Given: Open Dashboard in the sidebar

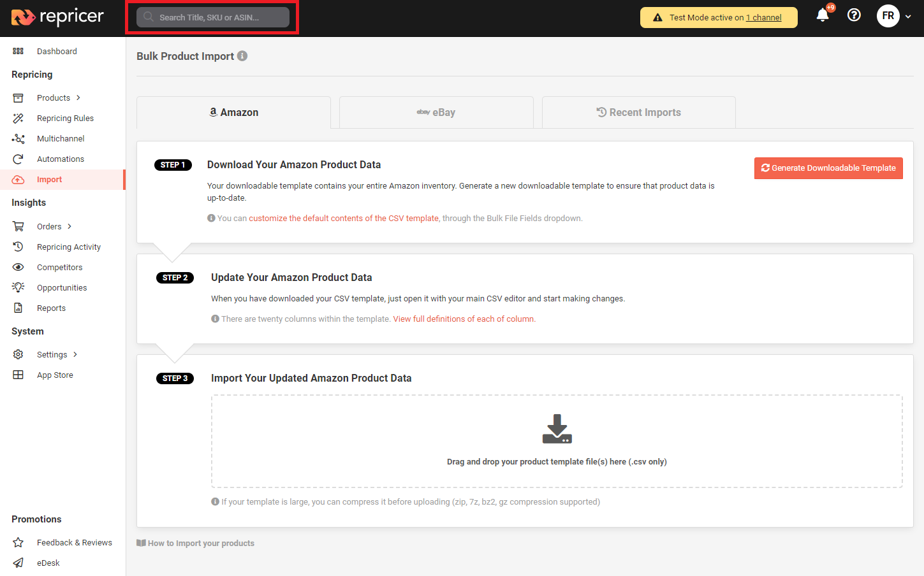Looking at the screenshot, I should [57, 51].
